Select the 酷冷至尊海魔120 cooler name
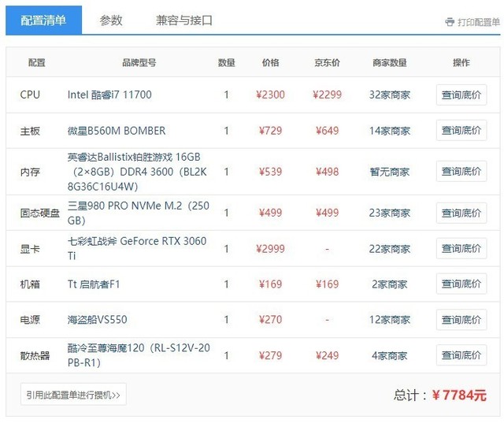Screen dimensions: 504x423 click(139, 355)
